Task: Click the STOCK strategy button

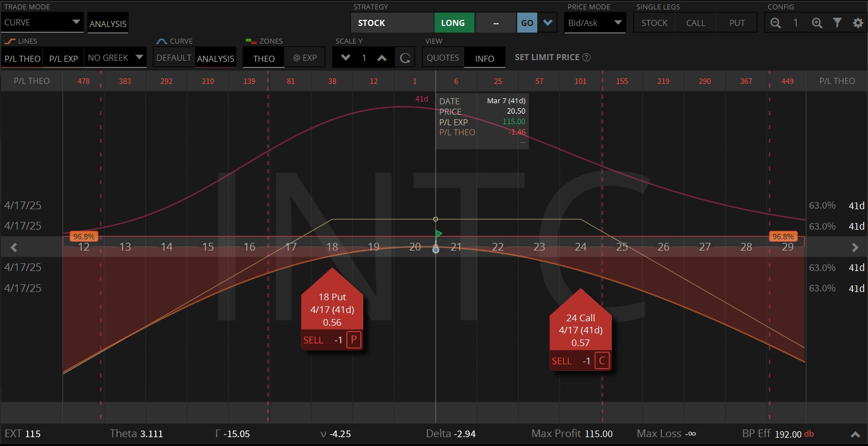Action: [393, 23]
